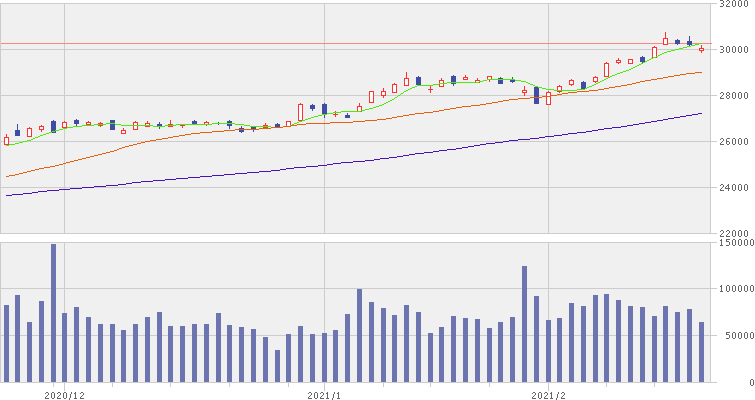Click the 30000 price axis label
The image size is (755, 400).
[x=735, y=50]
